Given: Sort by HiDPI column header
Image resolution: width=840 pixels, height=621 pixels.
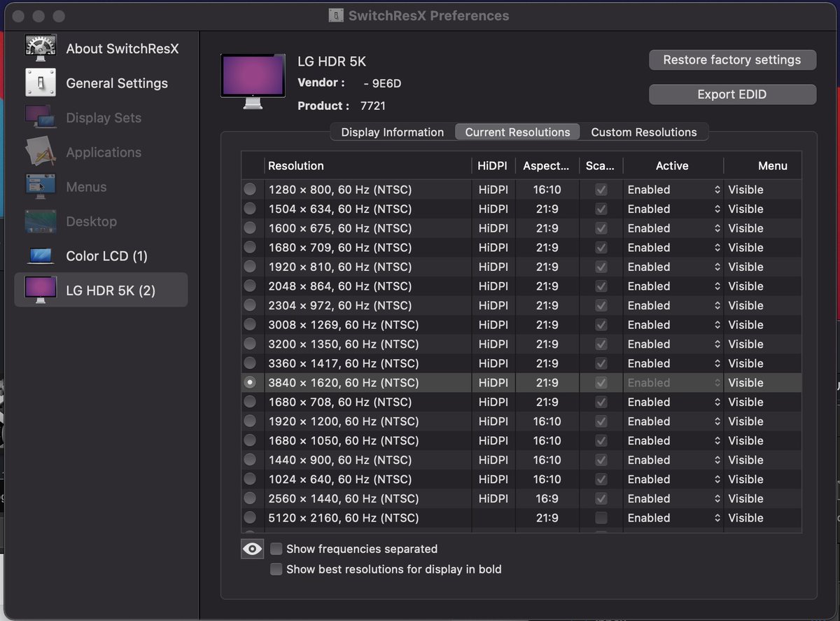Looking at the screenshot, I should tap(493, 166).
